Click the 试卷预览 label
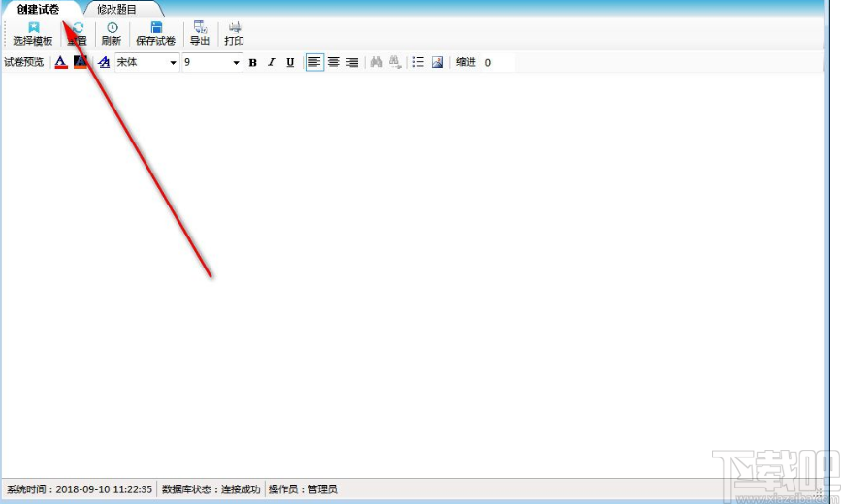The width and height of the screenshot is (843, 504). [23, 62]
